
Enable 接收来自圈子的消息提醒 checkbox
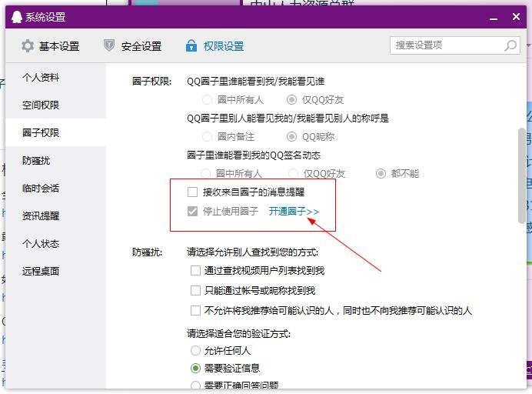[192, 192]
